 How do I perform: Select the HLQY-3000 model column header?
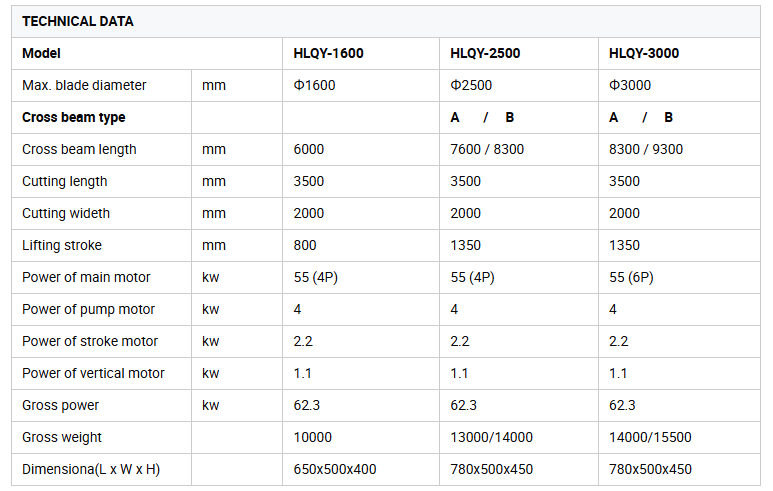coord(644,53)
